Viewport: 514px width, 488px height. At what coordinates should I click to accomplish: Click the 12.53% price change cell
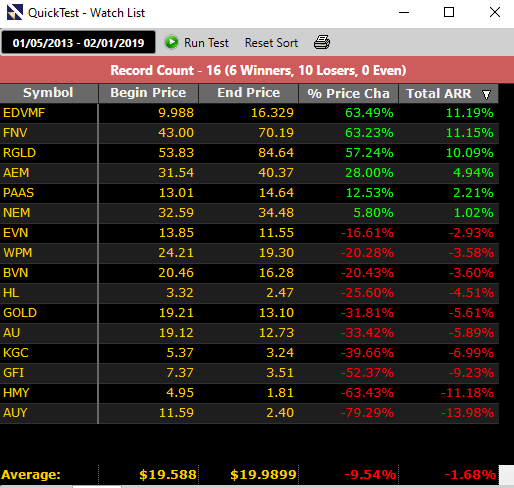pyautogui.click(x=369, y=193)
